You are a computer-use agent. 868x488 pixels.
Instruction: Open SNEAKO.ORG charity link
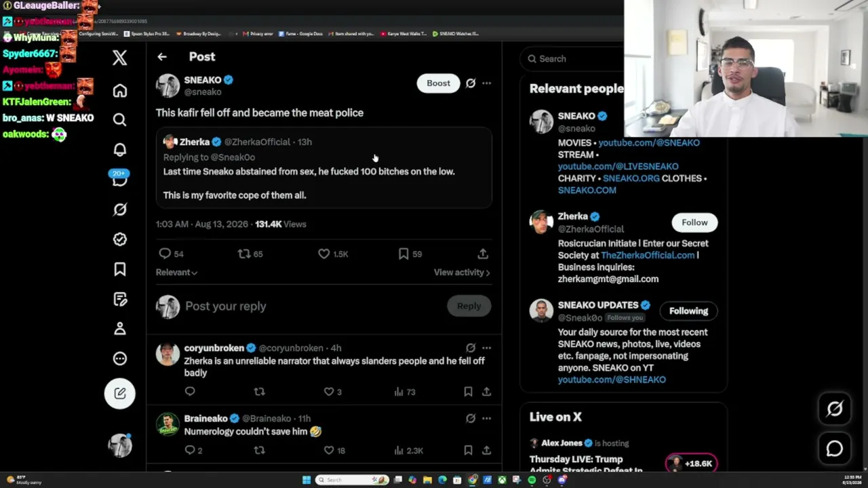(x=631, y=178)
